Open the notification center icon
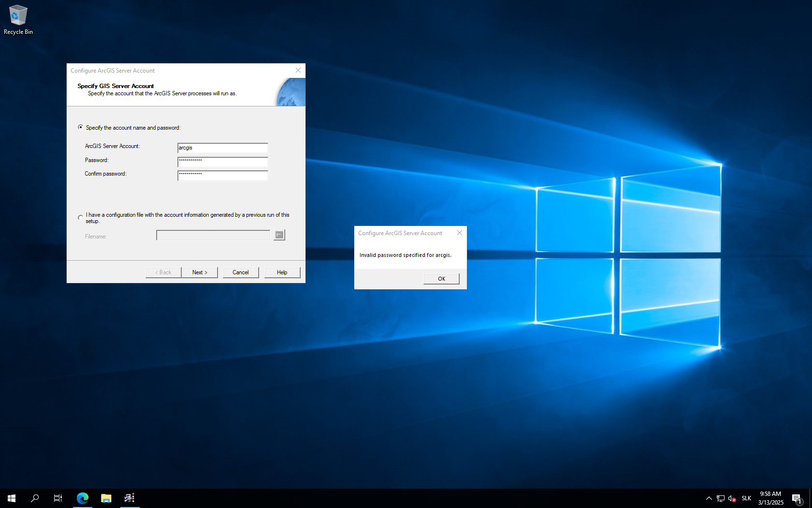The width and height of the screenshot is (812, 508). pyautogui.click(x=797, y=498)
